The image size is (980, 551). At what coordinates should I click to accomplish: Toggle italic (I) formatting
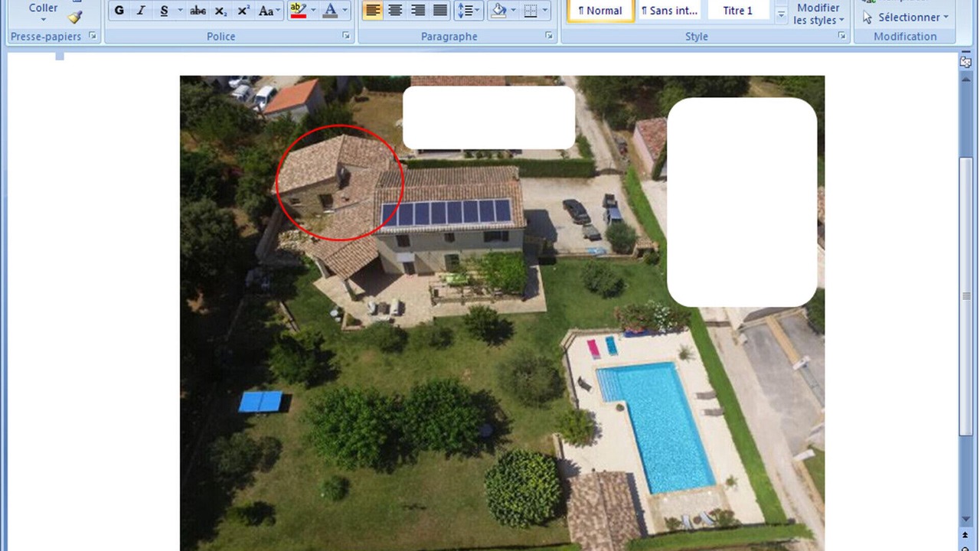(x=141, y=11)
